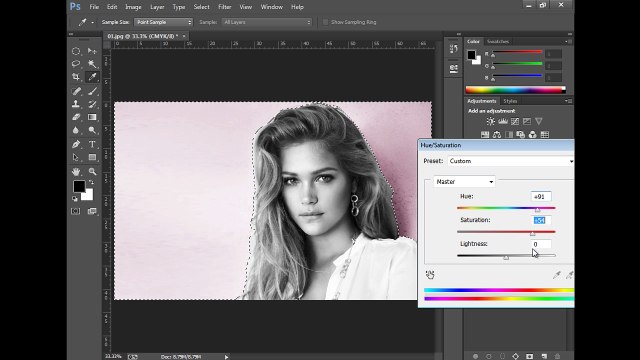Select the Zoom tool
The image size is (640, 360).
(92, 171)
